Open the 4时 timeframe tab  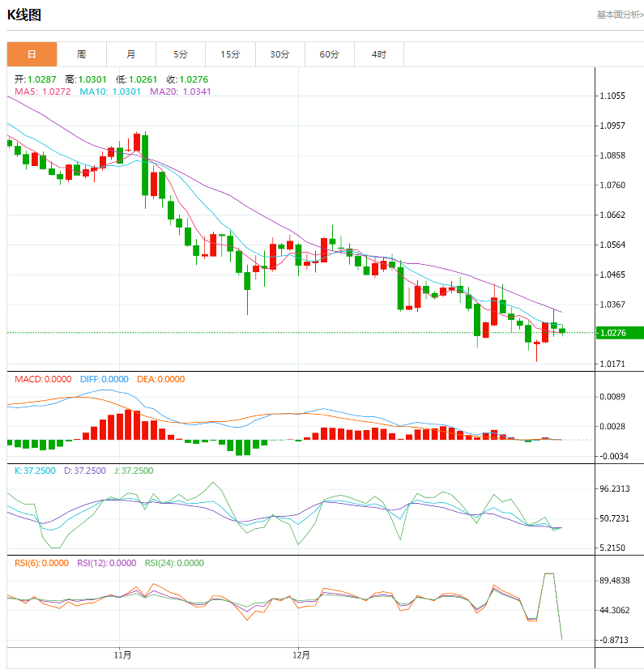379,54
